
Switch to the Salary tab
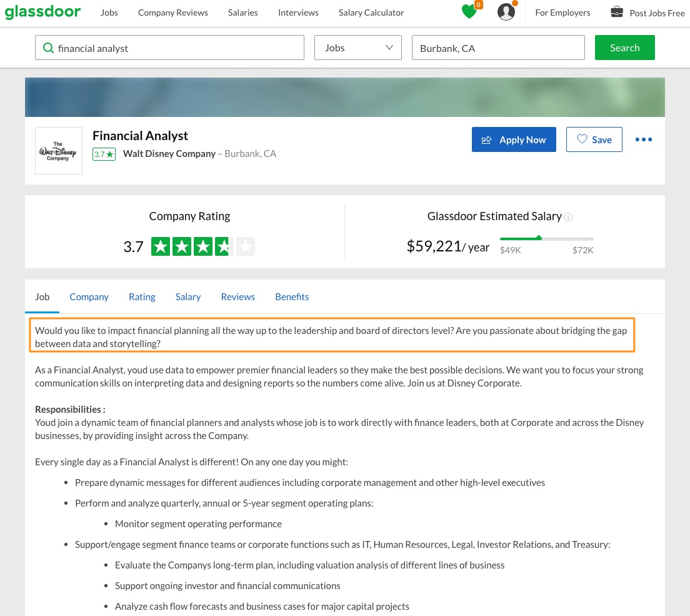[188, 297]
